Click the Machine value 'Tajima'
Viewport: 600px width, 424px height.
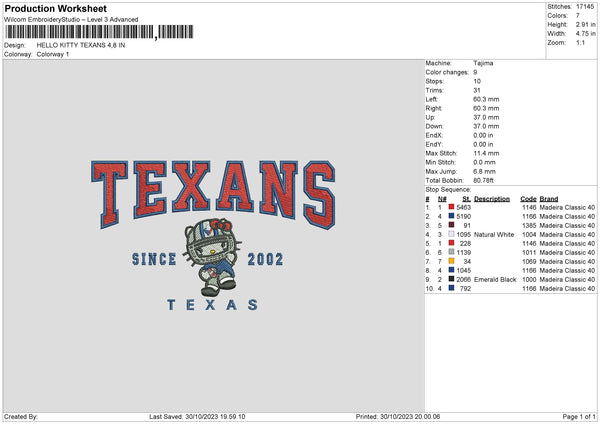[x=483, y=63]
